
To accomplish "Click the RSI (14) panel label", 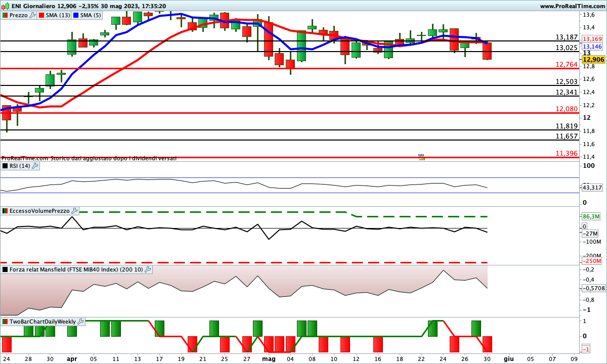I will 19,166.
